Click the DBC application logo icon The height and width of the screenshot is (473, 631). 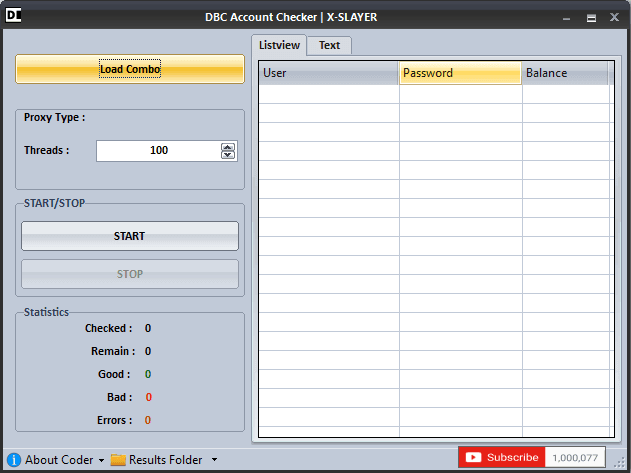(13, 16)
